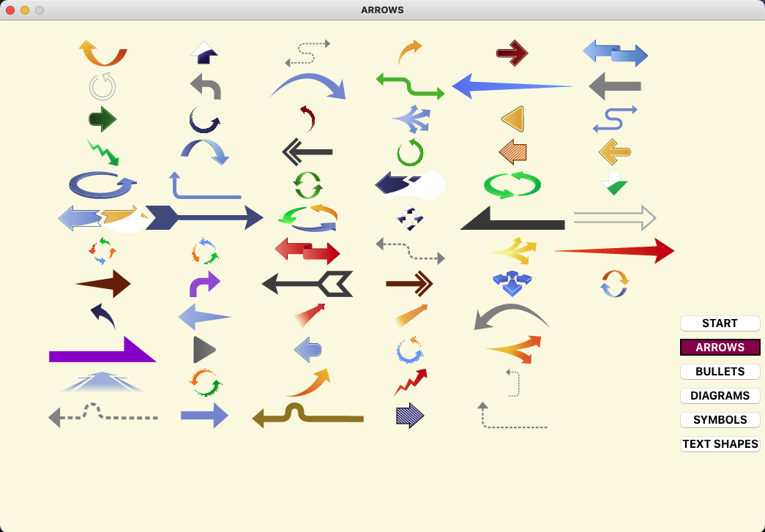Select the solid gray left arrow
Image resolution: width=765 pixels, height=532 pixels.
(615, 86)
